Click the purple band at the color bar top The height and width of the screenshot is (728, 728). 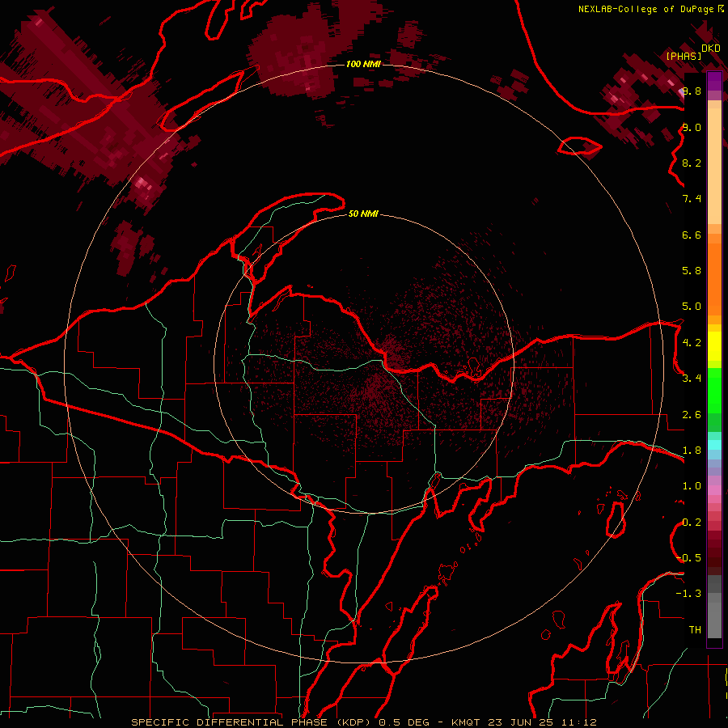point(714,81)
